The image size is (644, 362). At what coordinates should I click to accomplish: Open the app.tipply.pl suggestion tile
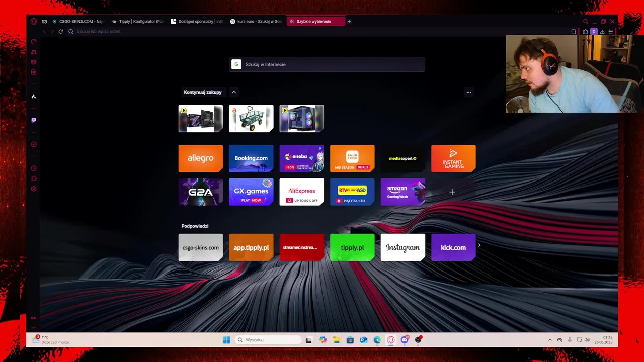click(251, 247)
